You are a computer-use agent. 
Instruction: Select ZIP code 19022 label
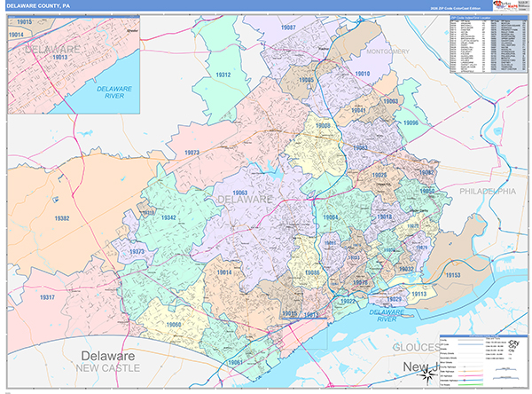348,302
